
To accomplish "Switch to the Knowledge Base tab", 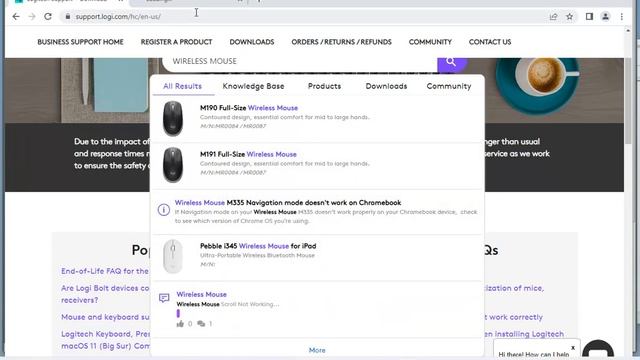I will (253, 86).
